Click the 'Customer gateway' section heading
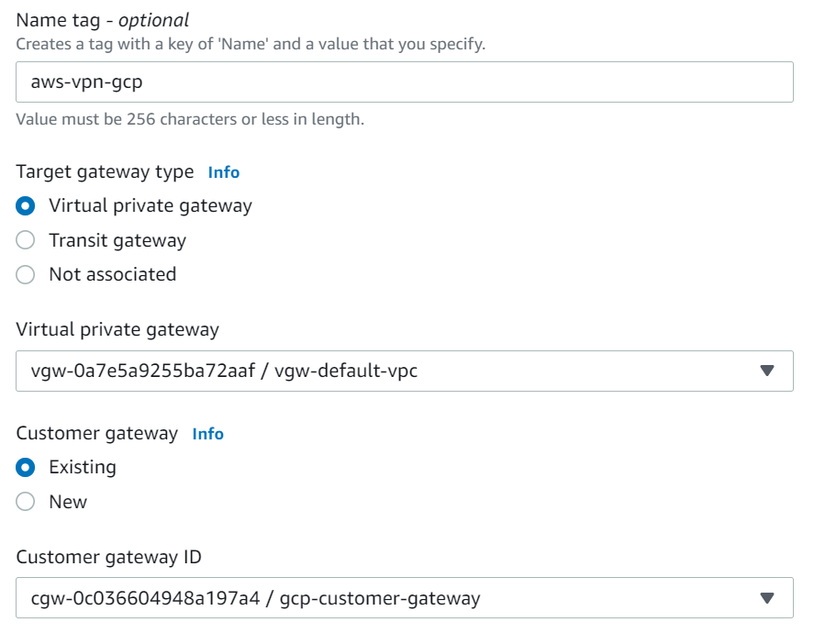The height and width of the screenshot is (631, 825). (x=97, y=434)
